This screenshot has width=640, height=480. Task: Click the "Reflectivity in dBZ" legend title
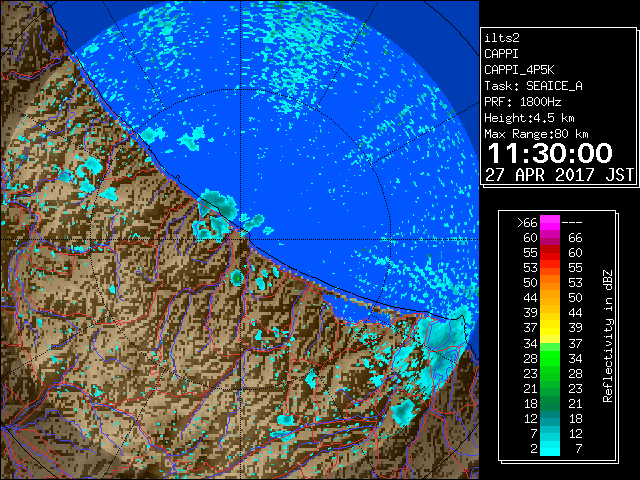(x=607, y=336)
